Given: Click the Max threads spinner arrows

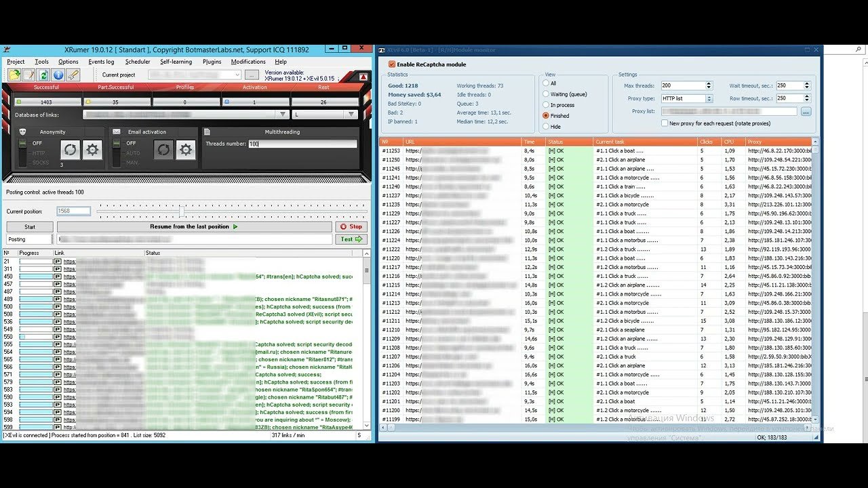Looking at the screenshot, I should pos(709,86).
